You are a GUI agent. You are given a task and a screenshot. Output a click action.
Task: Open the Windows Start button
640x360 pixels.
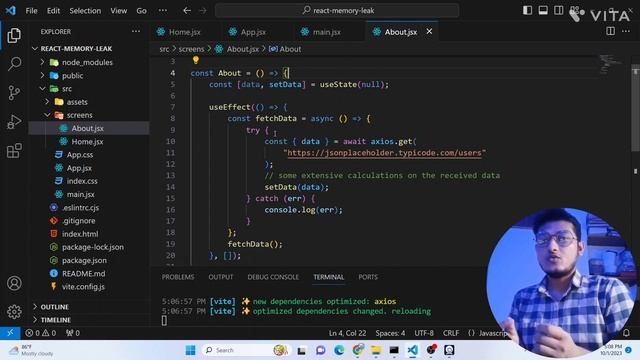pos(190,350)
